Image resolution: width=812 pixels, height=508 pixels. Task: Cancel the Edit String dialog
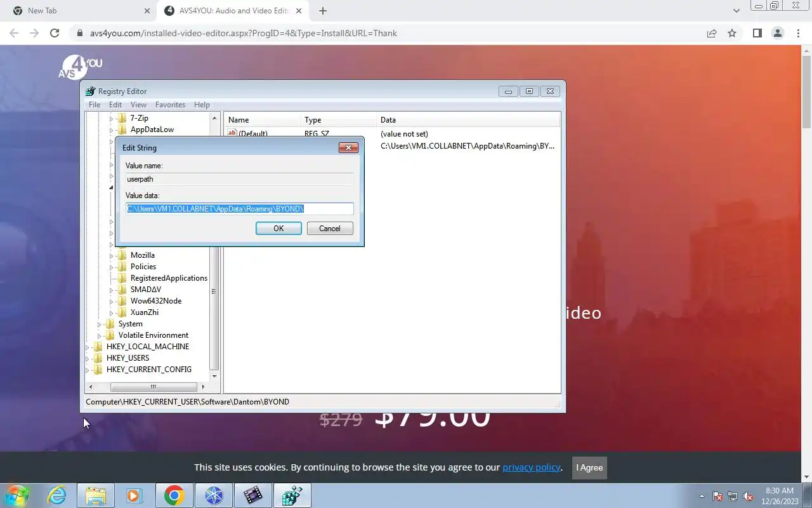[330, 229]
